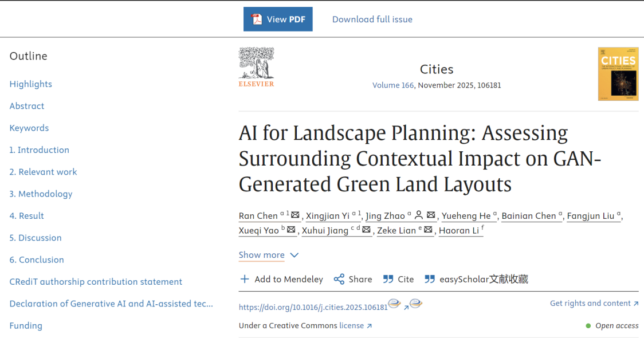Click the Cities journal cover thumbnail
Viewport: 644px width, 338px height.
[x=618, y=74]
